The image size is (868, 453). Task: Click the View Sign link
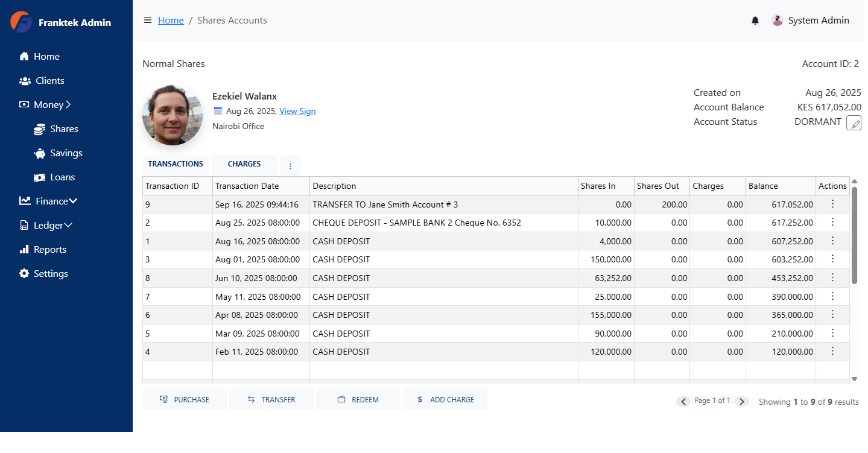click(x=297, y=111)
